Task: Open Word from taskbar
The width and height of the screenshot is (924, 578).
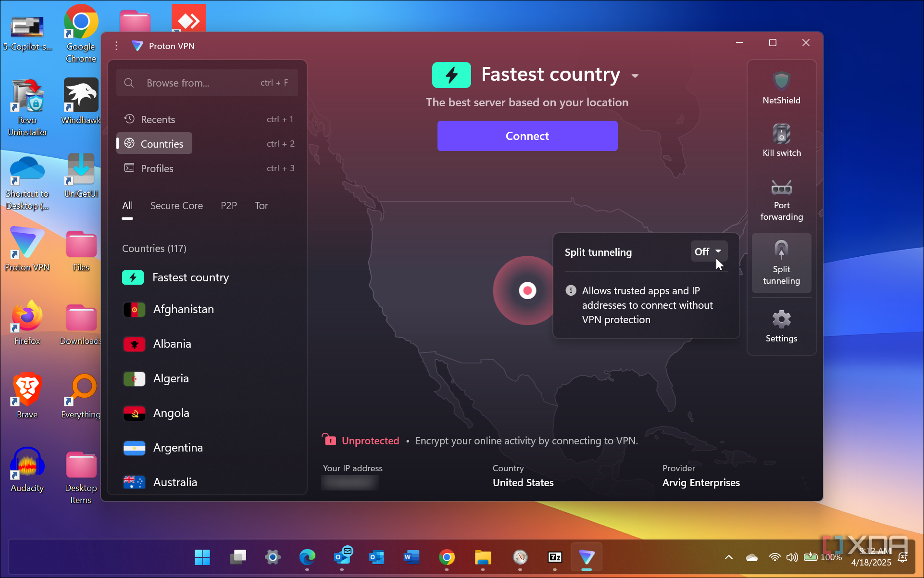Action: [x=411, y=557]
